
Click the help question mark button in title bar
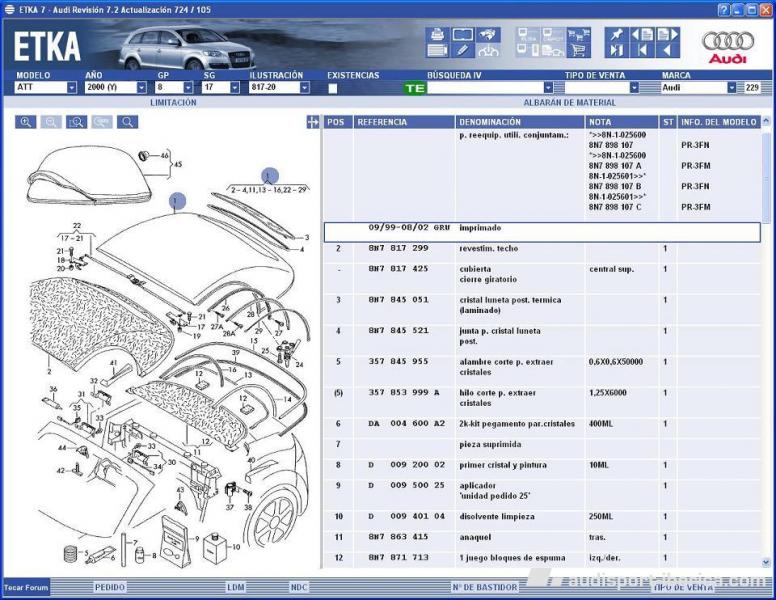(724, 10)
